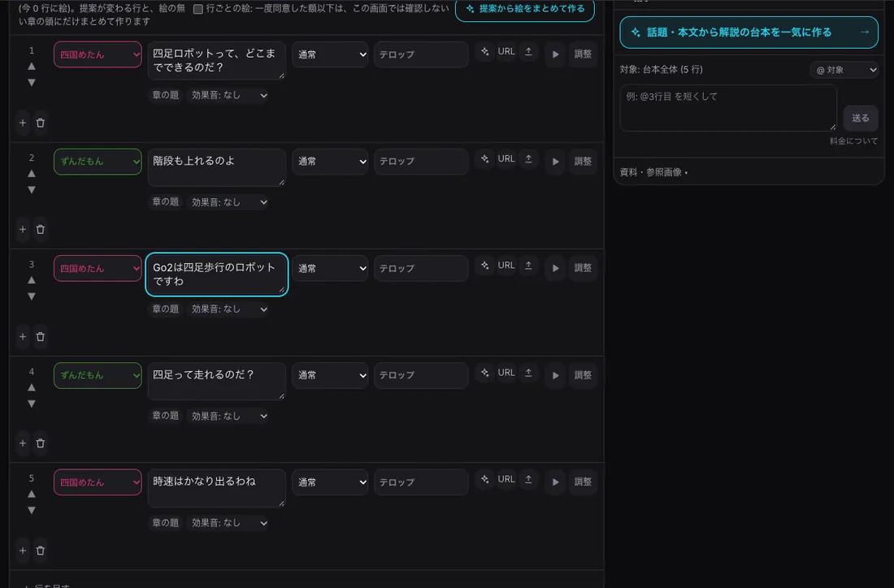
Task: Click the テロップ field in row 1
Action: coord(421,54)
